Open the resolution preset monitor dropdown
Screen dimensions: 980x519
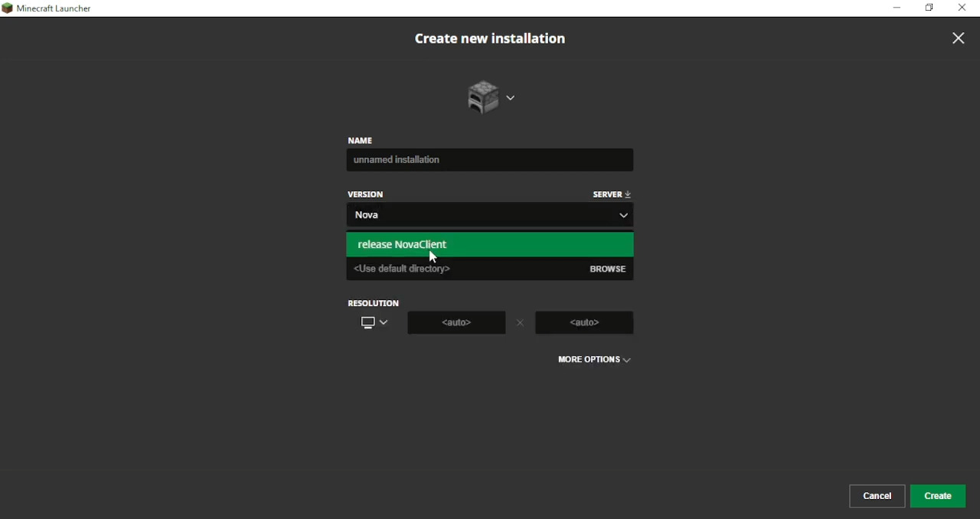(375, 324)
